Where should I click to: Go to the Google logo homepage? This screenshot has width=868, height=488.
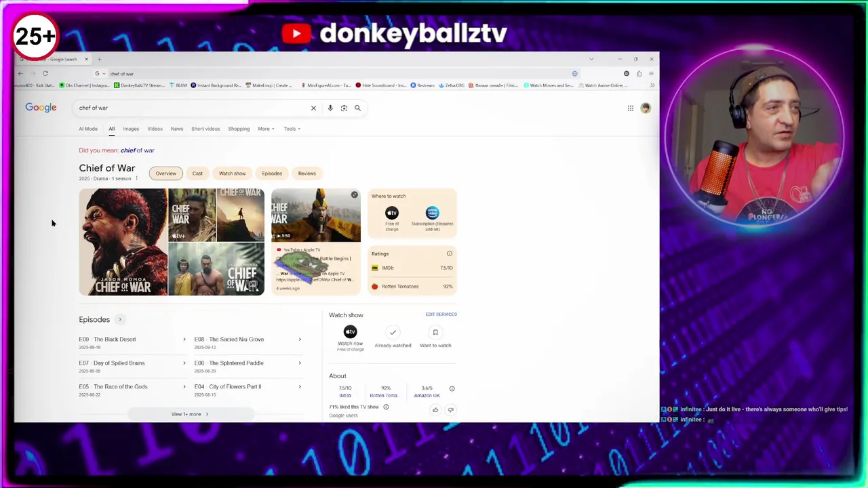(41, 108)
